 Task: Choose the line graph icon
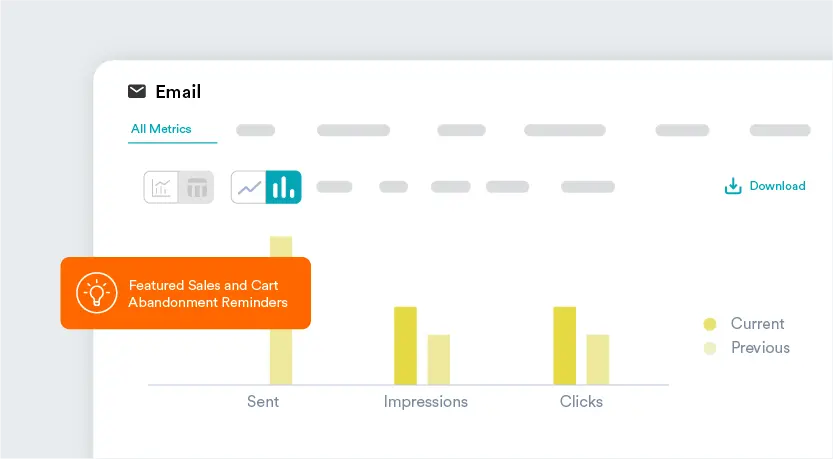[249, 187]
